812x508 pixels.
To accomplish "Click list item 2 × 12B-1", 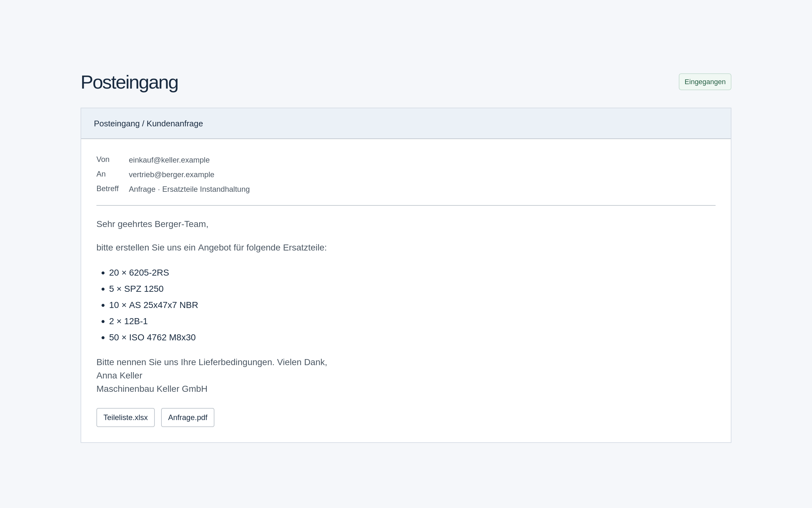I will (x=128, y=321).
